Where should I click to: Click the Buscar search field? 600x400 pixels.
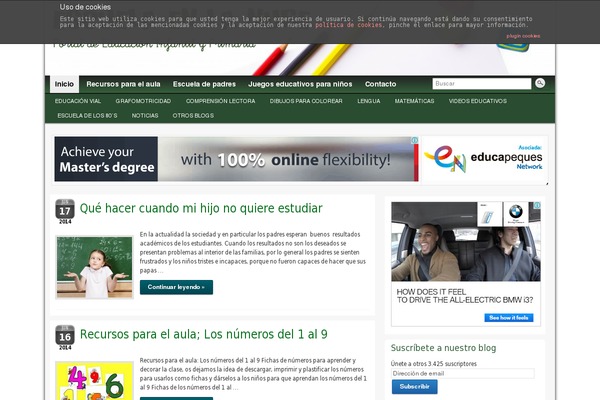(482, 83)
